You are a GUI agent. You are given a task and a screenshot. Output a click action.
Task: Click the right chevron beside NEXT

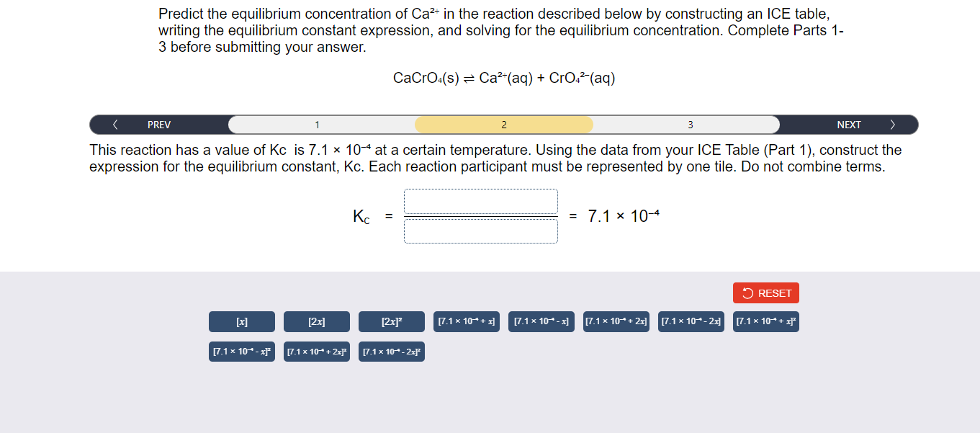893,124
